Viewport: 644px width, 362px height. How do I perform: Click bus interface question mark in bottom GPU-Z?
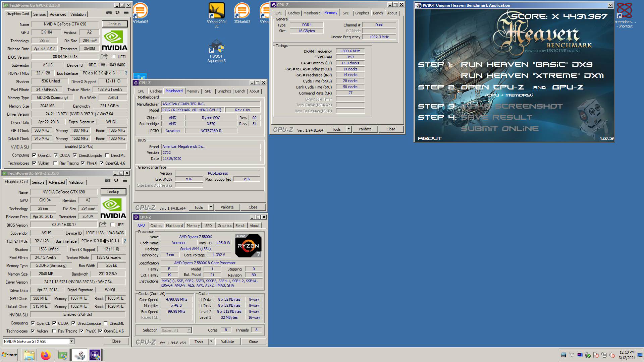click(x=125, y=241)
